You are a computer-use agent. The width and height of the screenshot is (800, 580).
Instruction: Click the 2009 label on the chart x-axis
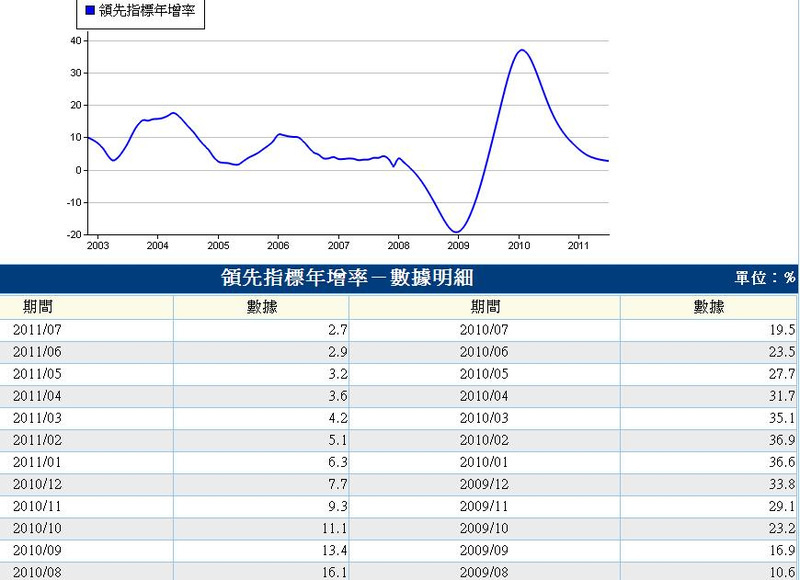pos(458,246)
